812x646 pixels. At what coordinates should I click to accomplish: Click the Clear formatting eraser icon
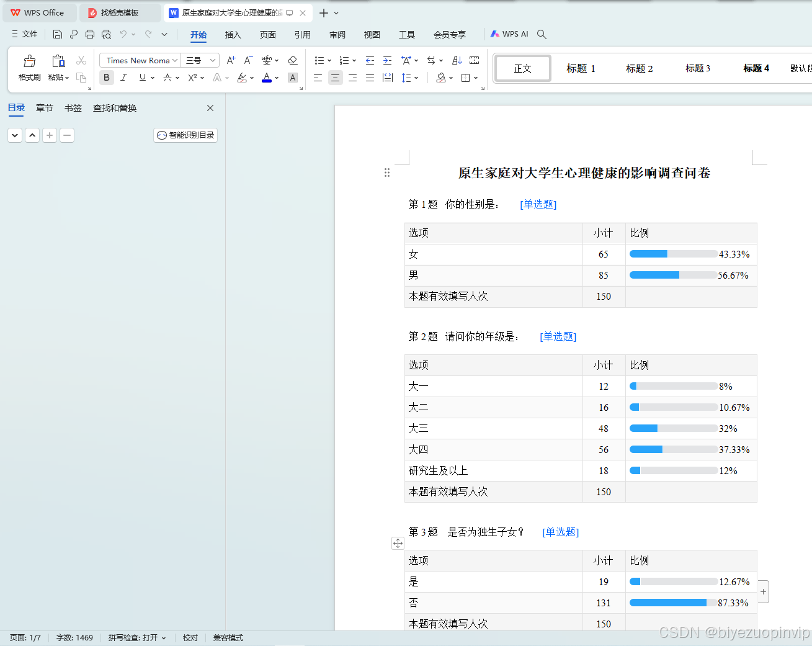(293, 60)
